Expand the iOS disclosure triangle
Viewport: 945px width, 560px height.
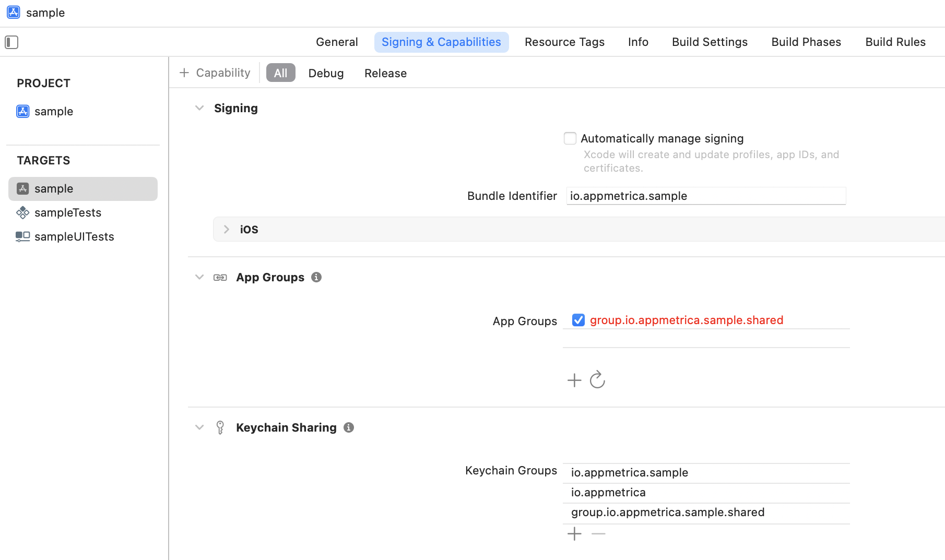coord(226,229)
